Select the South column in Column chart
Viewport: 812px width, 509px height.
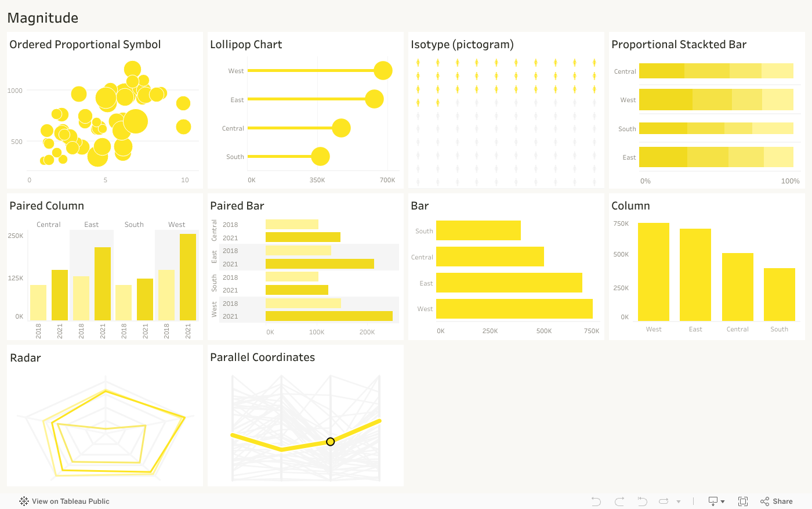click(779, 294)
